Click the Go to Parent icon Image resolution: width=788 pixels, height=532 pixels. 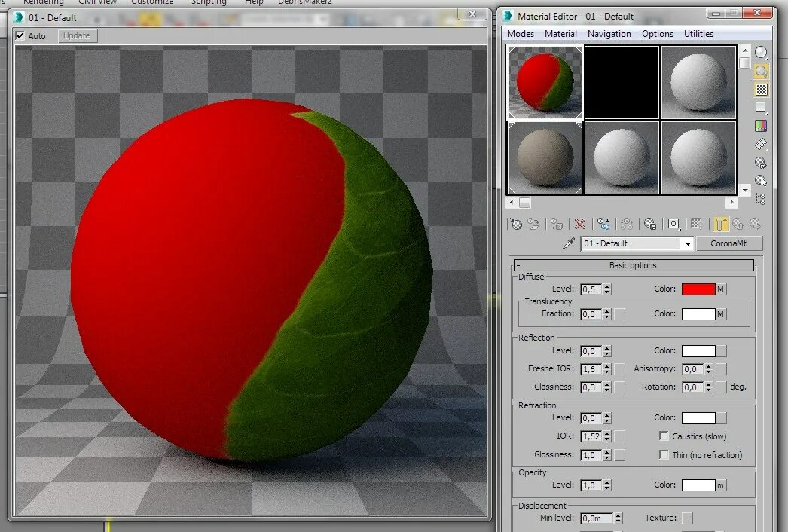(738, 224)
